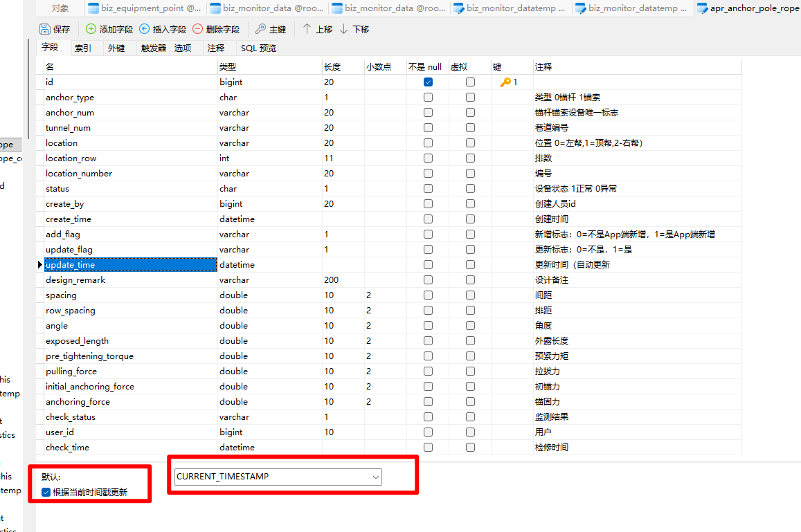The width and height of the screenshot is (801, 532).
Task: Toggle virtual checkbox for spacing row
Action: (471, 295)
